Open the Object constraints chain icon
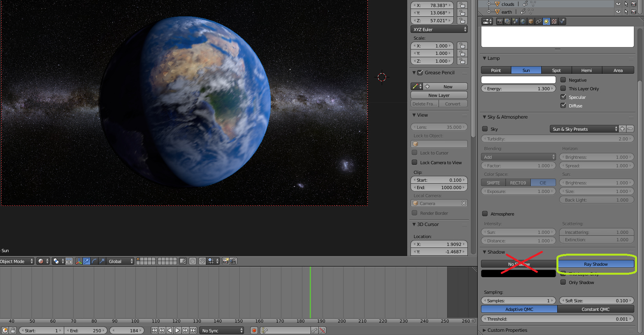The image size is (644, 335). point(539,21)
